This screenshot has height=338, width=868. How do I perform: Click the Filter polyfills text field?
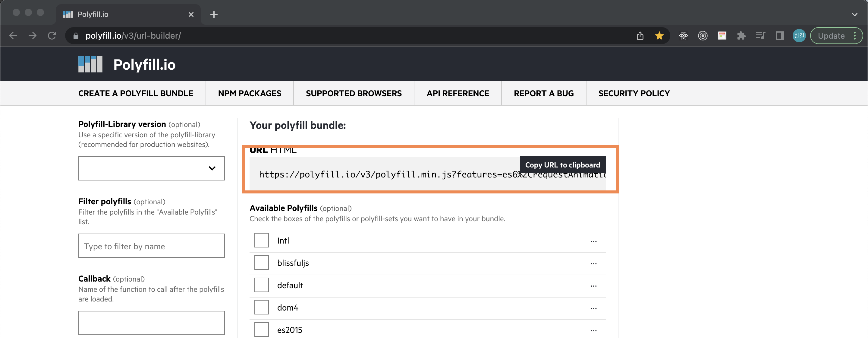[x=151, y=246]
